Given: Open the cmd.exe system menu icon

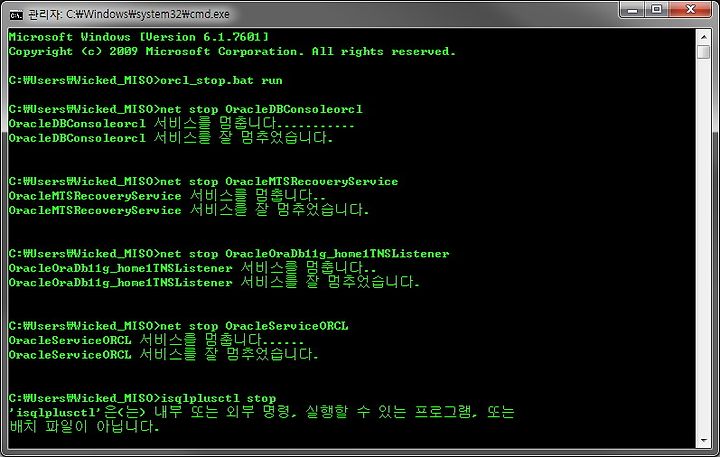Looking at the screenshot, I should [x=16, y=15].
